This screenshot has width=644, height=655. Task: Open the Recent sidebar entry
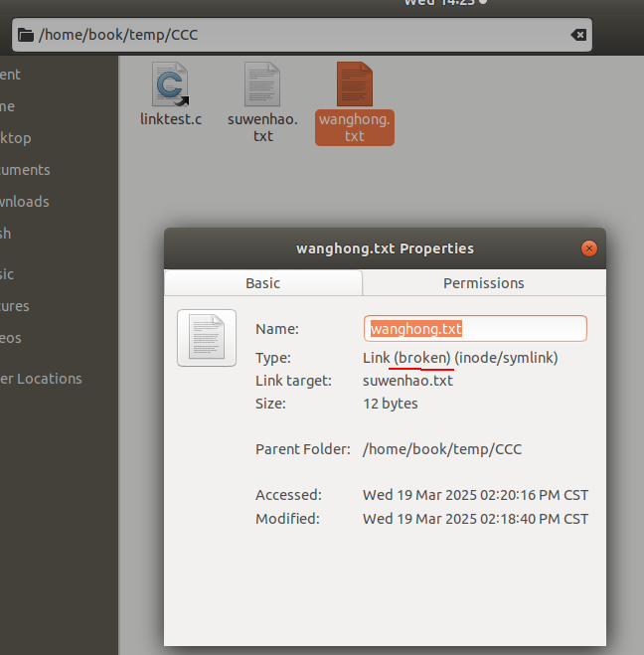10,75
